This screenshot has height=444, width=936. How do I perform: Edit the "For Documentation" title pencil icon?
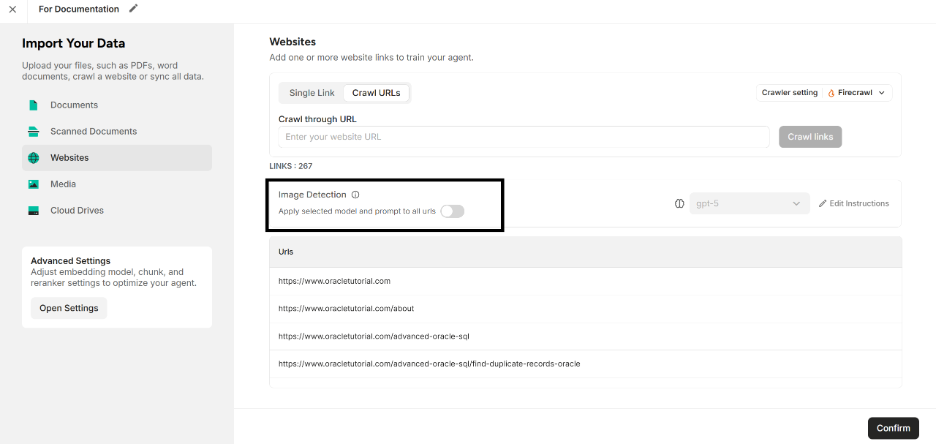click(x=133, y=8)
